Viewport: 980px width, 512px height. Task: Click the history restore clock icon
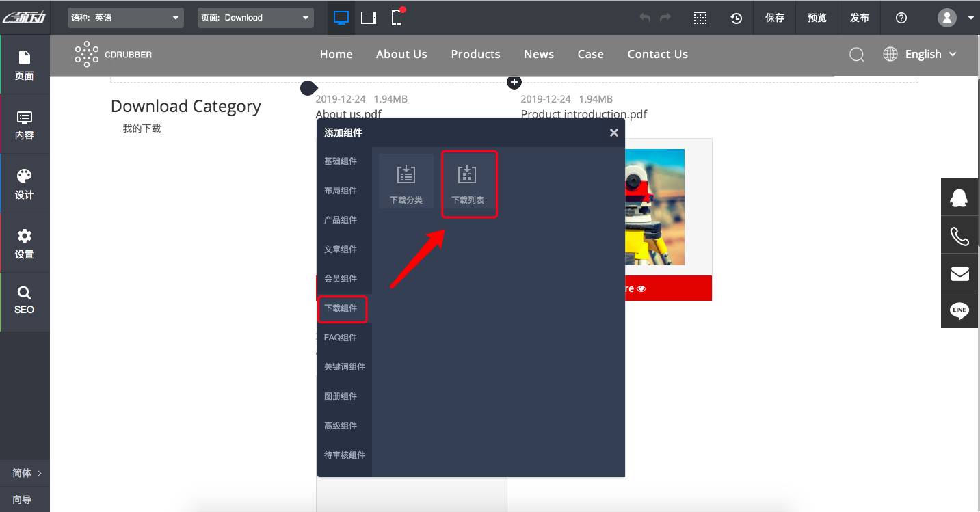click(736, 18)
